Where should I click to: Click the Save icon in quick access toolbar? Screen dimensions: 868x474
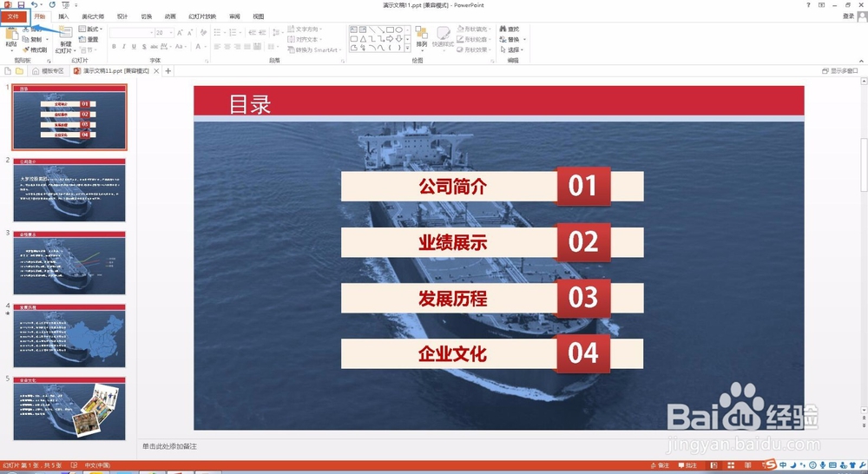click(x=21, y=5)
